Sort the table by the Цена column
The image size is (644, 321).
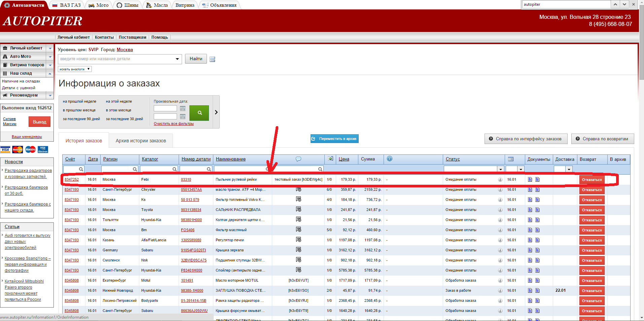pyautogui.click(x=344, y=159)
